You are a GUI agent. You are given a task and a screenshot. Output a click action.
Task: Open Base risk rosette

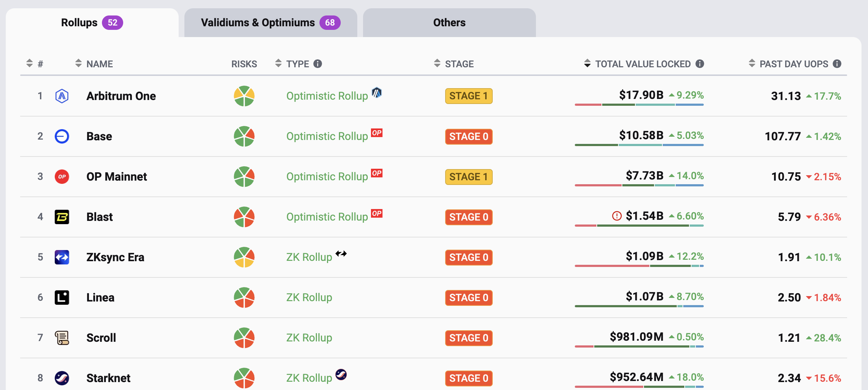[244, 136]
